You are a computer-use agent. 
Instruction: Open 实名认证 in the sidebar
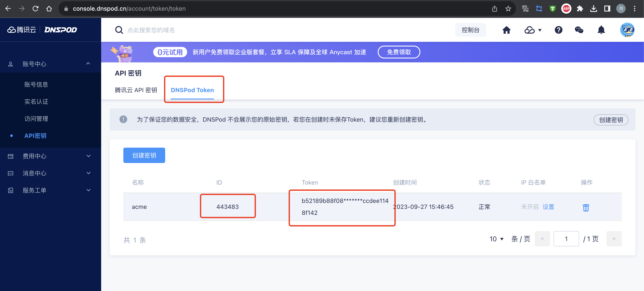coord(36,102)
